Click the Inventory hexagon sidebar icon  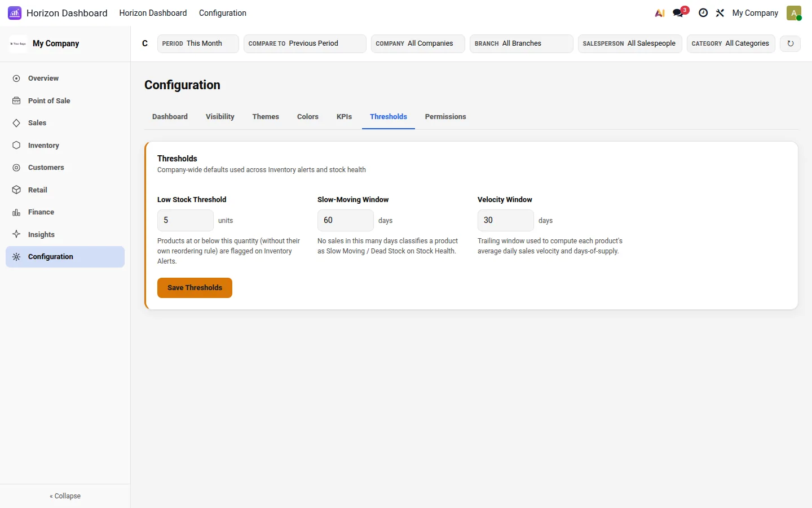(16, 145)
